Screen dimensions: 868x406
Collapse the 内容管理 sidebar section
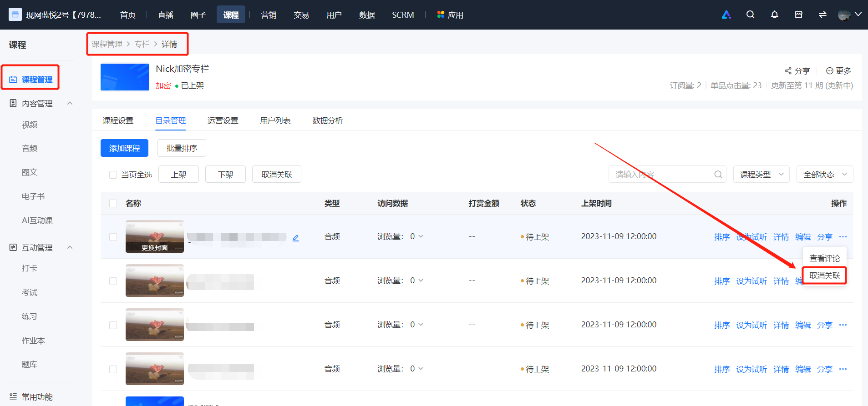tap(70, 103)
